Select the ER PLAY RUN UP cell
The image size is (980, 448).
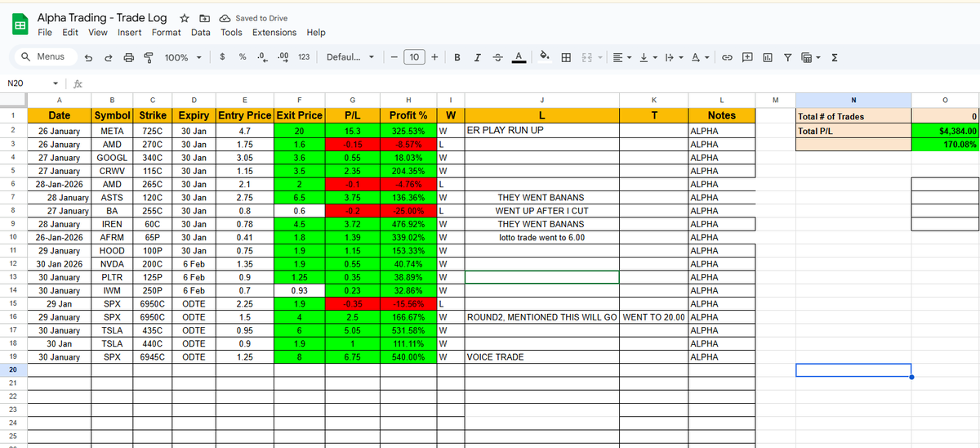[x=542, y=130]
